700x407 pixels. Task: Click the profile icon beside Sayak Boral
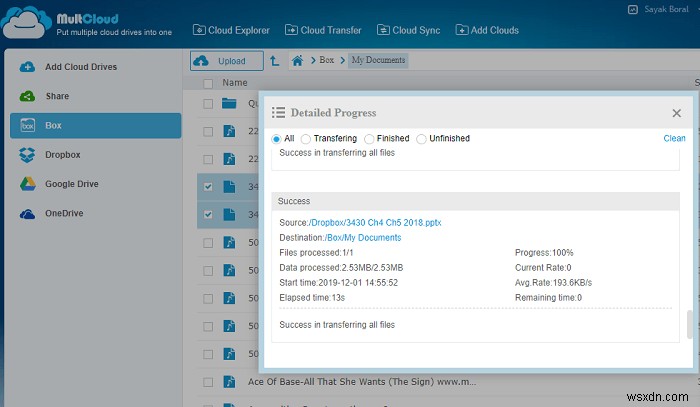pos(633,9)
